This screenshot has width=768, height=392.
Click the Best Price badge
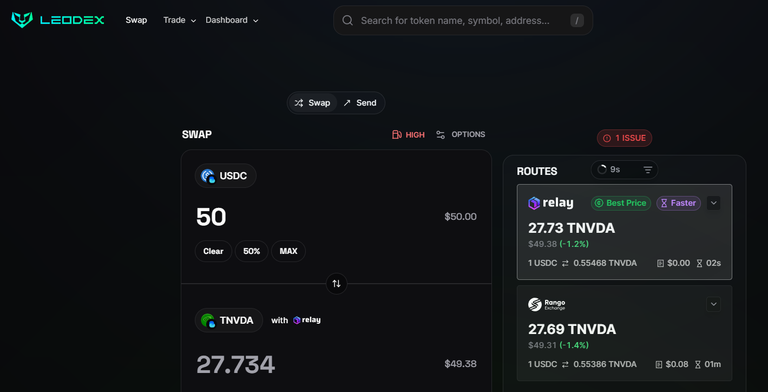coord(621,203)
